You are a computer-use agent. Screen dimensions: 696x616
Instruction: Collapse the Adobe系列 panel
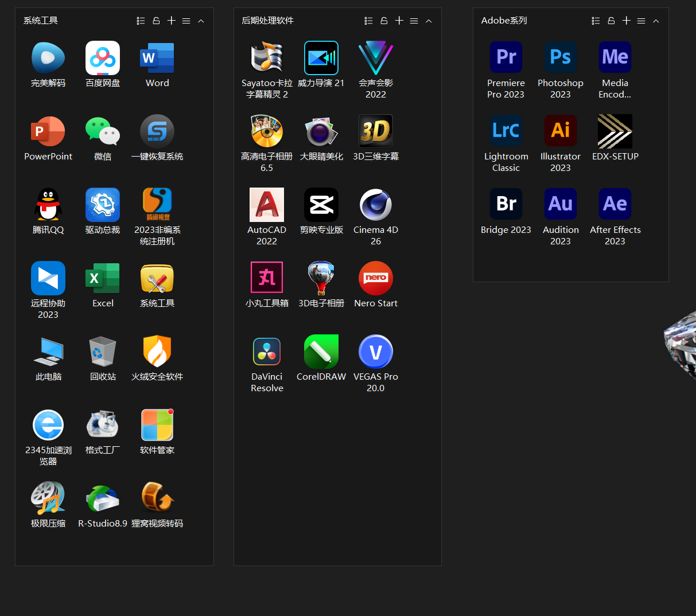[x=656, y=21]
